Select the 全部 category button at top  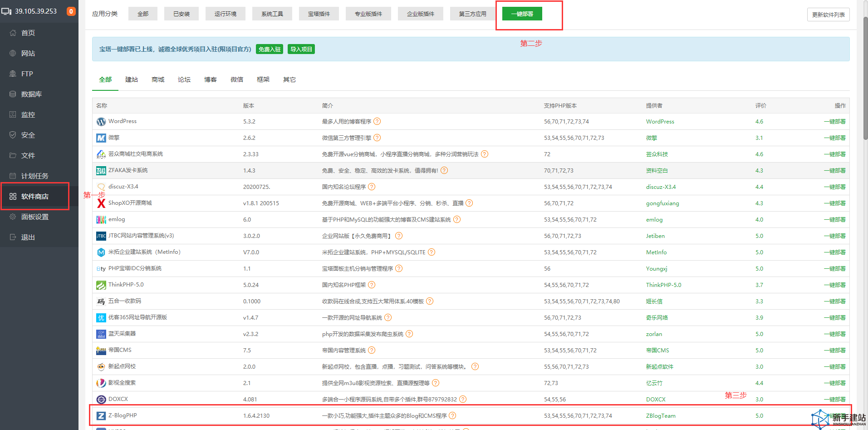click(x=143, y=14)
